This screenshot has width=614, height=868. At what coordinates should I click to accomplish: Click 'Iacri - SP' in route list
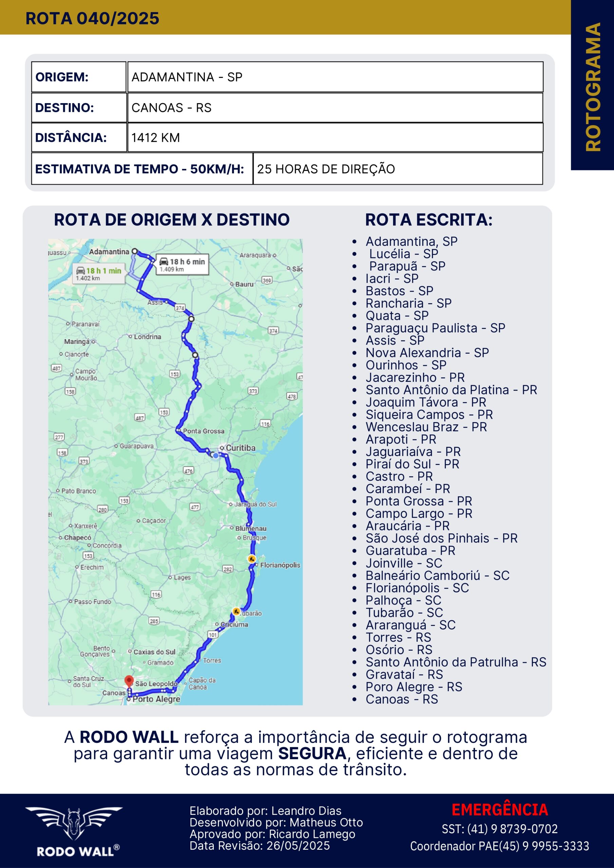point(392,279)
